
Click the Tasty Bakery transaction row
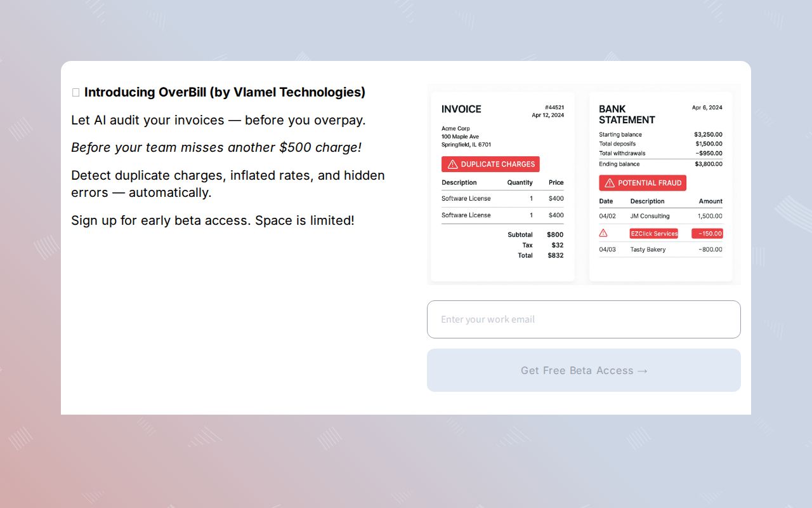[x=660, y=250]
